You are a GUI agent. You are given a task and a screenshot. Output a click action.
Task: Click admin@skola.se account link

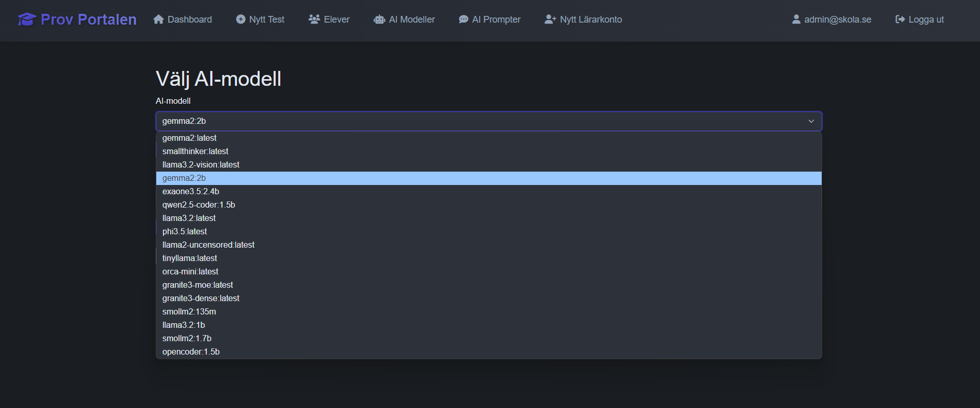(831, 20)
